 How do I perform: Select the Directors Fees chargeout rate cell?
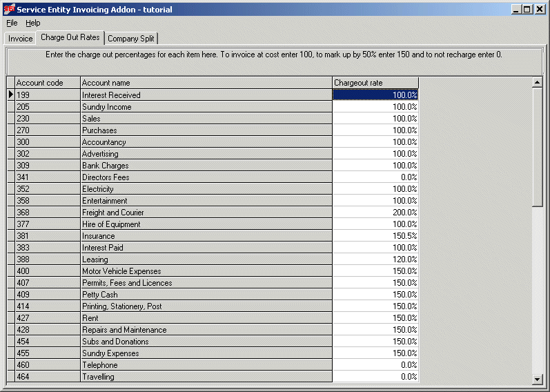pyautogui.click(x=375, y=177)
